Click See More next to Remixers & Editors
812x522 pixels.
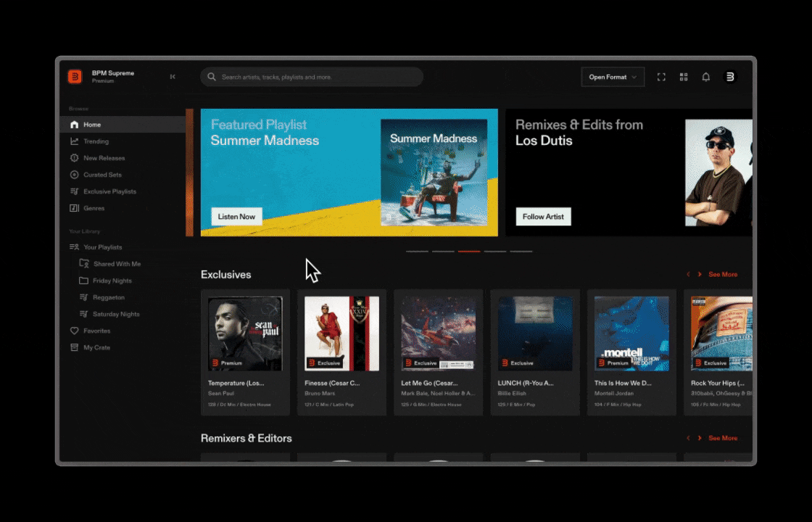pyautogui.click(x=723, y=438)
